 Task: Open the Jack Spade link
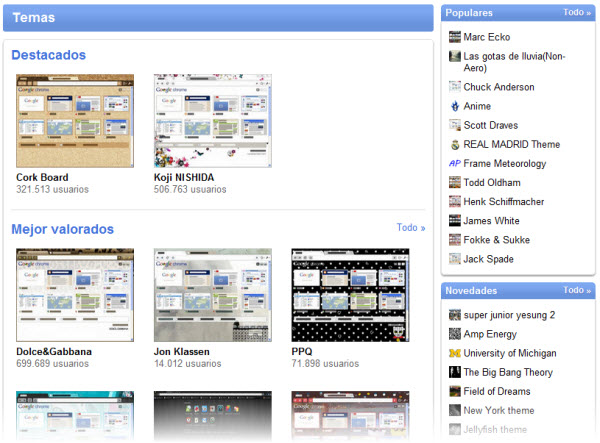pyautogui.click(x=489, y=259)
